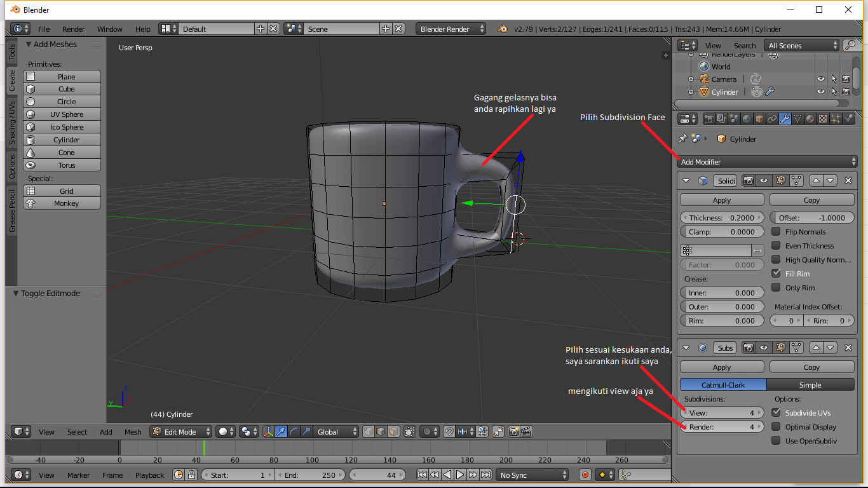Viewport: 868px width, 488px height.
Task: Disable Subdivide UVs option
Action: point(776,412)
